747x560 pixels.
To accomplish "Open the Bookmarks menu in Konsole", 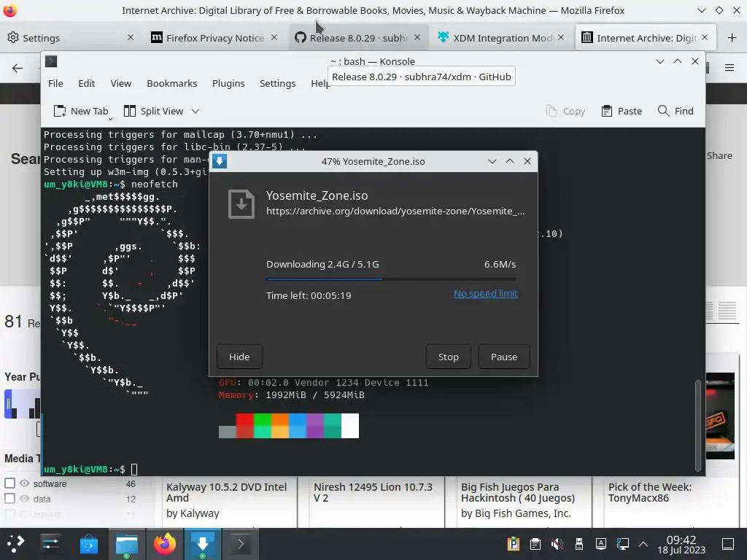I will 172,83.
